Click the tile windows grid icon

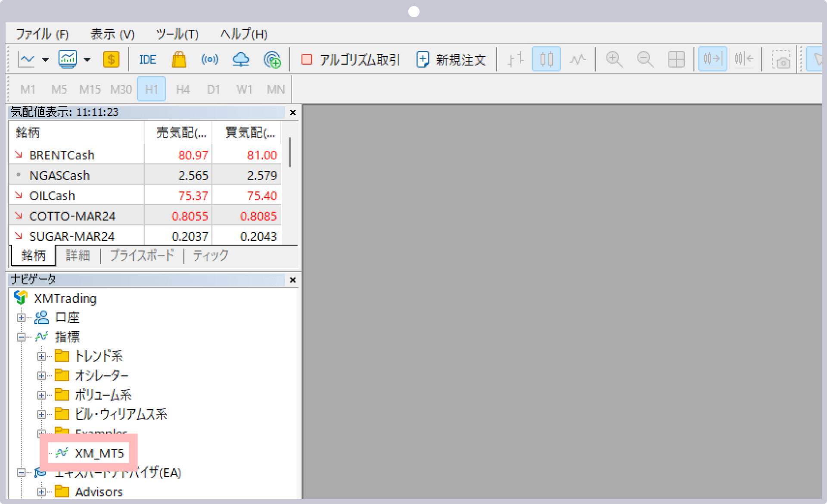pyautogui.click(x=676, y=59)
